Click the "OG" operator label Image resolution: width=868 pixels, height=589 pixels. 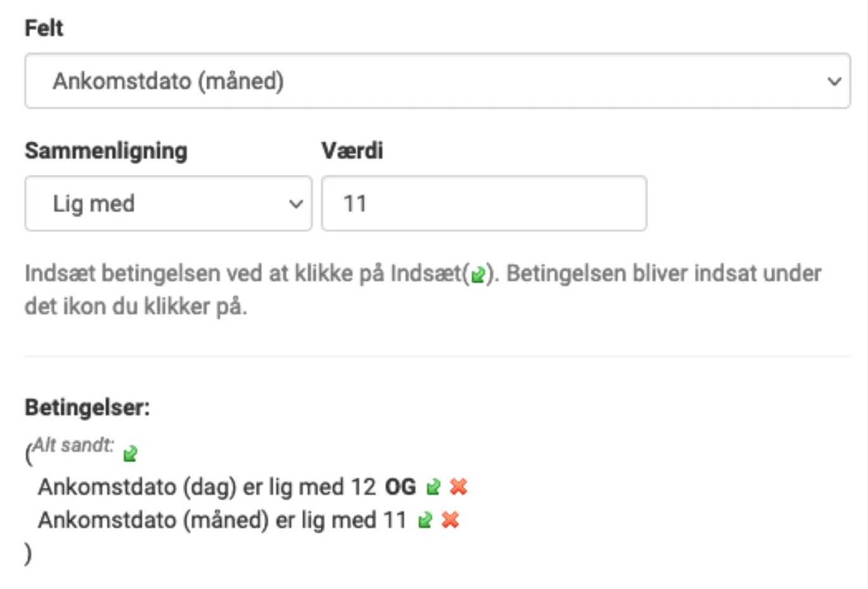coord(401,487)
